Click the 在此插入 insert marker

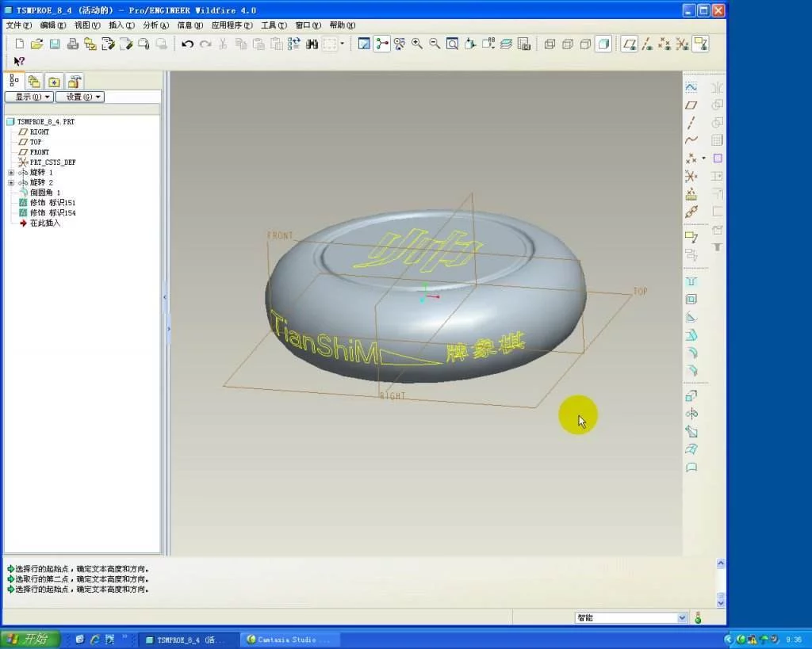tap(44, 223)
